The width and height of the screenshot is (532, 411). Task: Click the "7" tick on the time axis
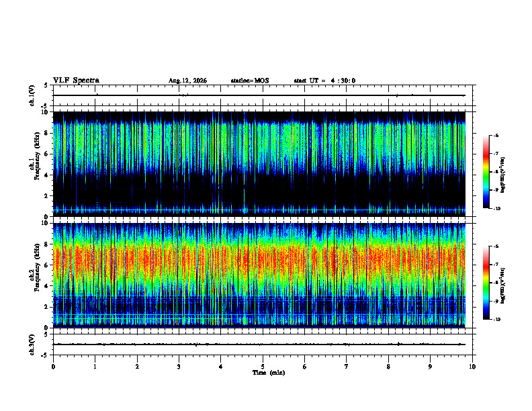pos(347,367)
